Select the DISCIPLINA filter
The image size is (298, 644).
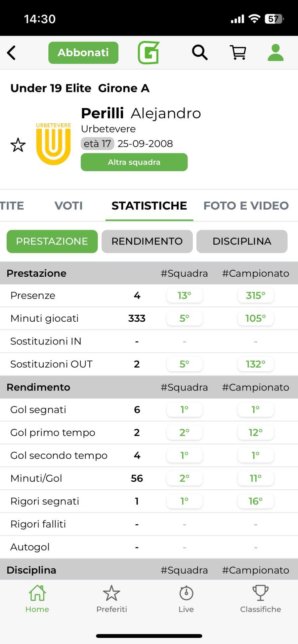tap(242, 241)
